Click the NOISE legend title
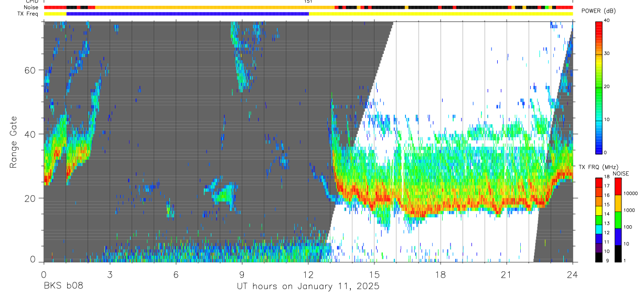 point(620,173)
